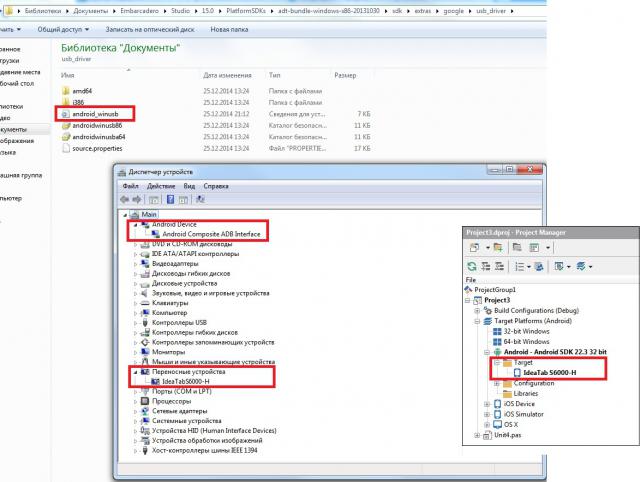
Task: Click the Collapse all icon in Project Manager toolbar
Action: (499, 267)
